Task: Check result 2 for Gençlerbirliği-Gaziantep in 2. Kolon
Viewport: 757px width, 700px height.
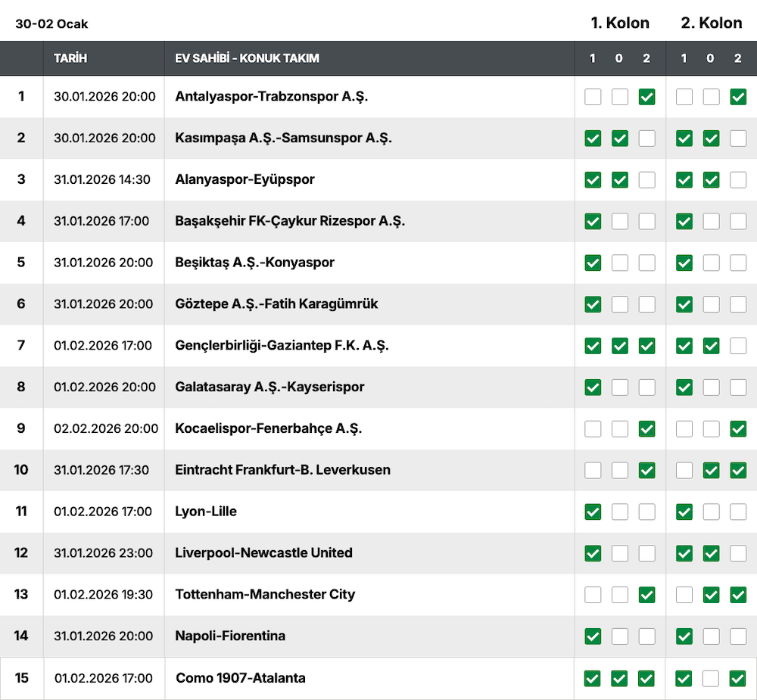Action: pyautogui.click(x=738, y=346)
